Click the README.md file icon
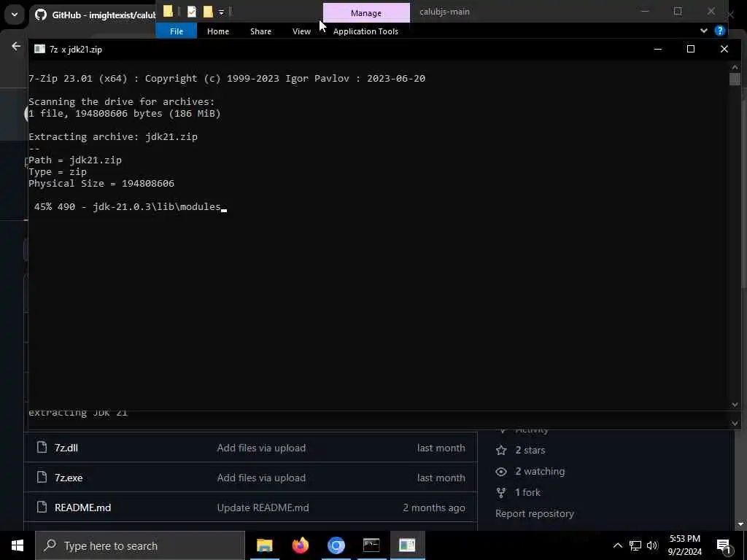Viewport: 747px width, 560px height. (42, 507)
